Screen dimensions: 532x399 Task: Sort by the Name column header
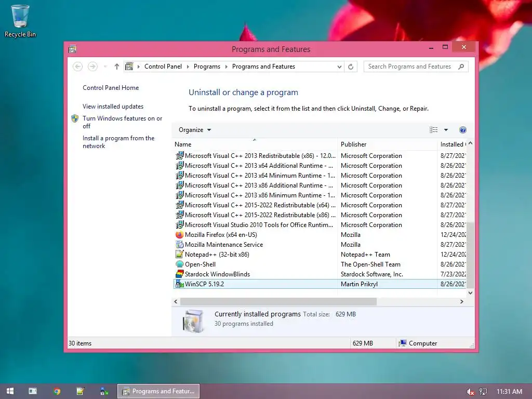tap(255, 144)
